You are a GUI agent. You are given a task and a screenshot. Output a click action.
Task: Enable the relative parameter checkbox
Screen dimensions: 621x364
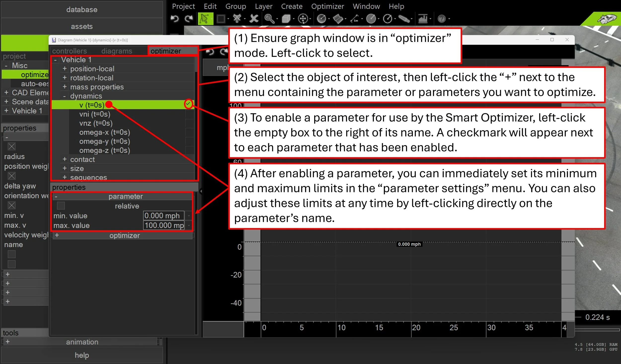tap(61, 206)
